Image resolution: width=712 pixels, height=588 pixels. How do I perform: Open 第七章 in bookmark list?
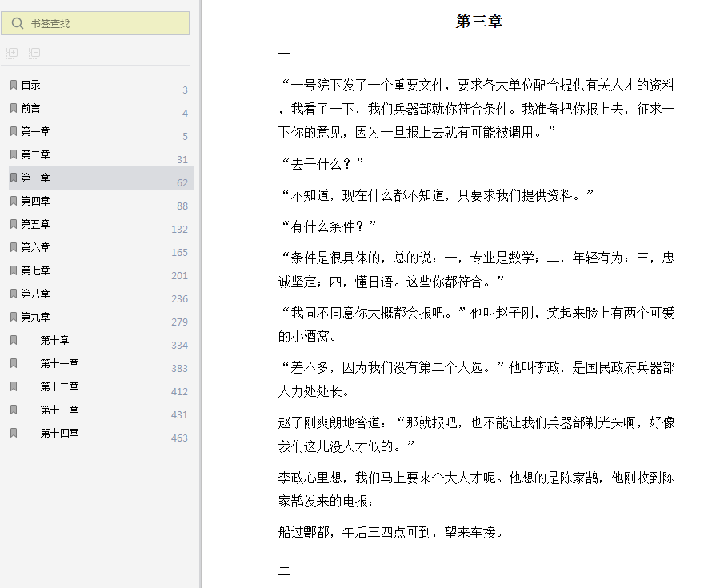35,270
